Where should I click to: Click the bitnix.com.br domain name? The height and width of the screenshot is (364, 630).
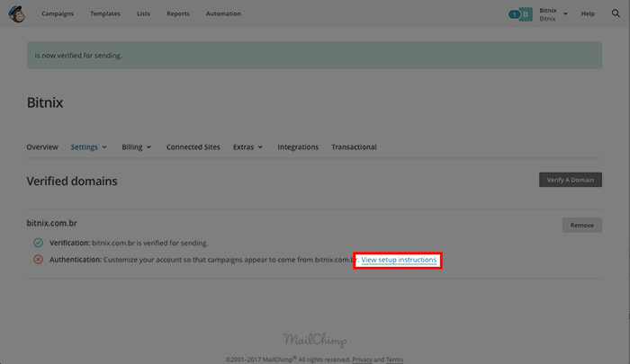[x=52, y=223]
